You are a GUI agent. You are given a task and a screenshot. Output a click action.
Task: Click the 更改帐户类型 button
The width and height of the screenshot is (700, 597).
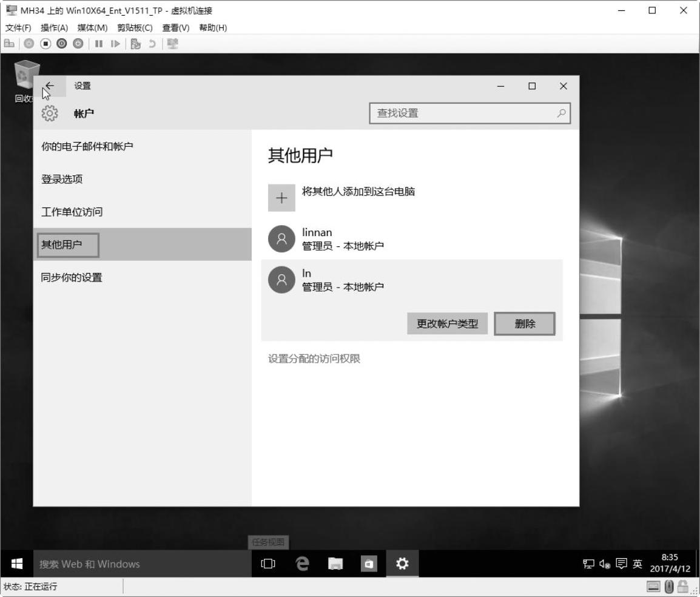(x=447, y=324)
